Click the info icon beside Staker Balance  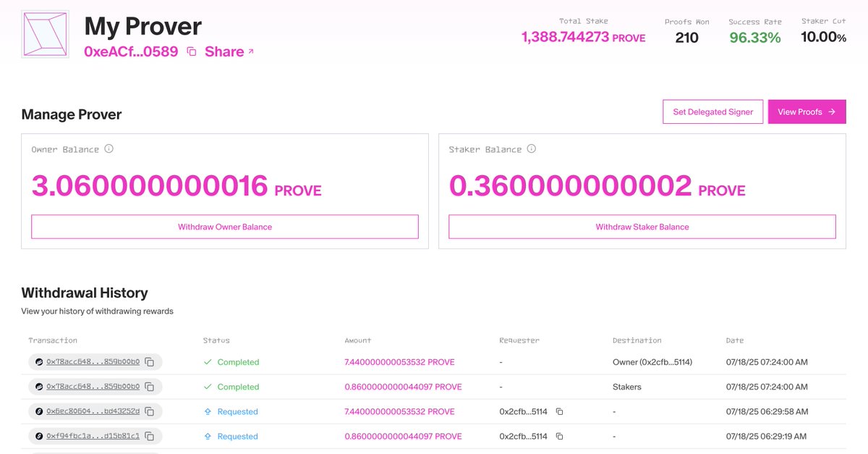(x=531, y=149)
